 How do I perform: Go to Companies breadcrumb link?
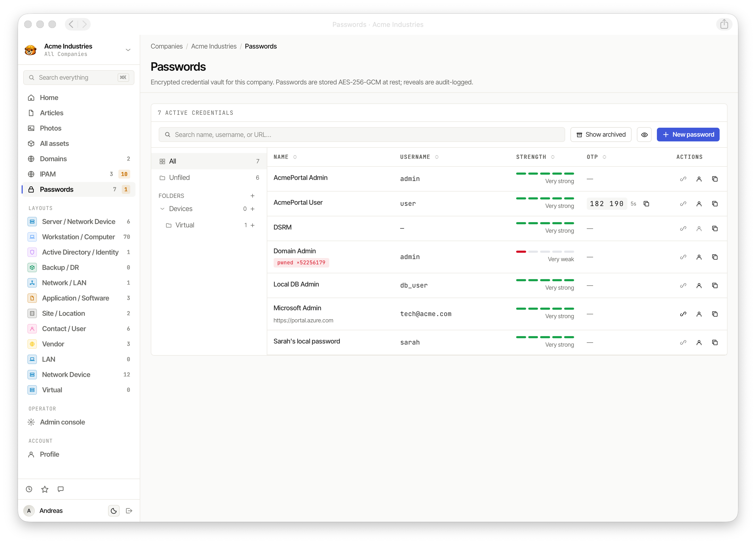pyautogui.click(x=166, y=46)
